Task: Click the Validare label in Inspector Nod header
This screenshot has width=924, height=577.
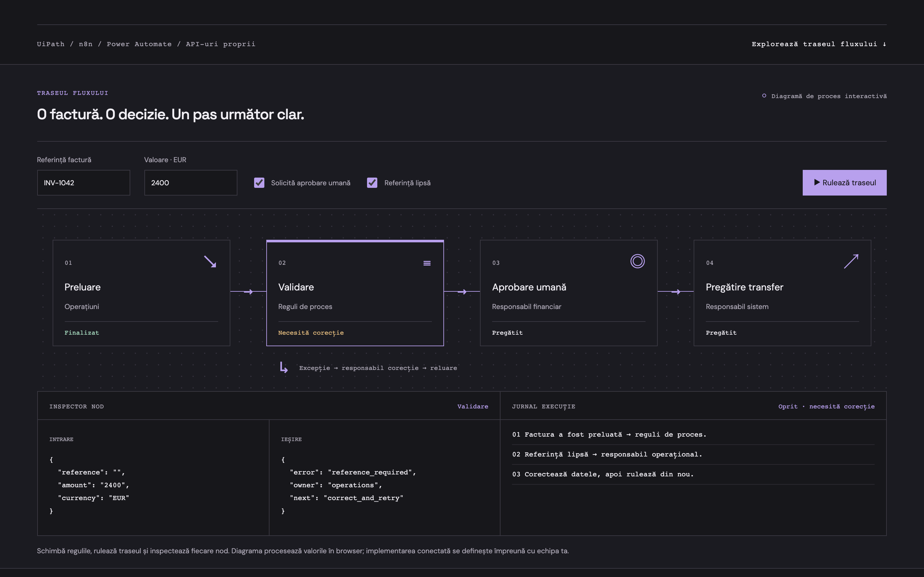Action: pos(473,406)
